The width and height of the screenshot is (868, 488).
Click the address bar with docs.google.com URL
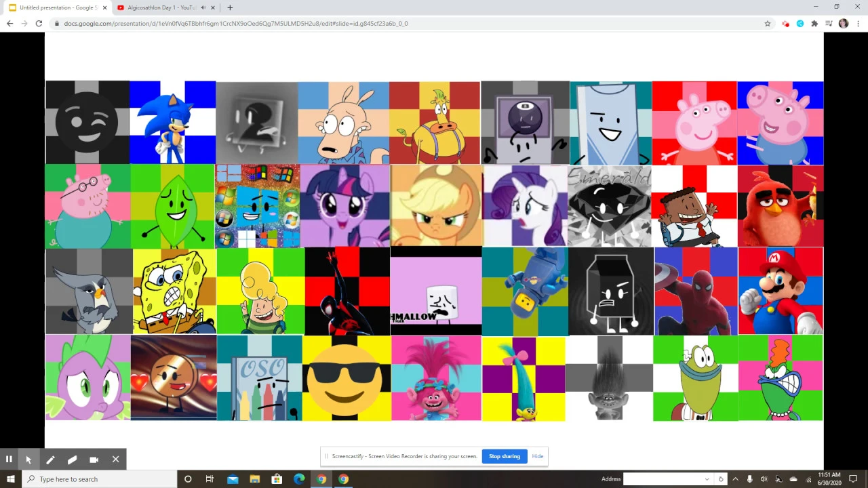(412, 23)
